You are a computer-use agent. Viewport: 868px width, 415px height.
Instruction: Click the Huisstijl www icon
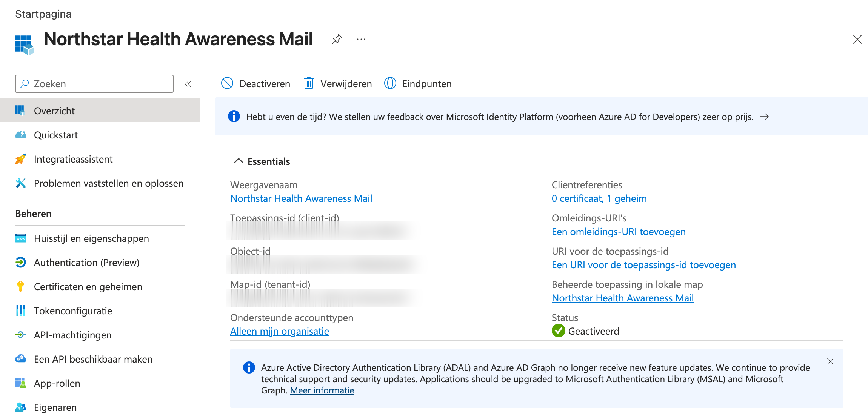[x=20, y=238]
